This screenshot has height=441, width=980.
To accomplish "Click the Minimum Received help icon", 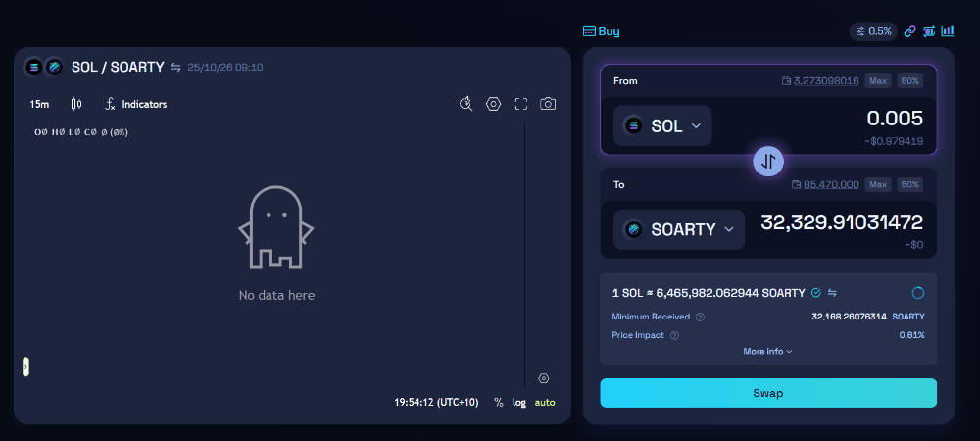I will (700, 317).
